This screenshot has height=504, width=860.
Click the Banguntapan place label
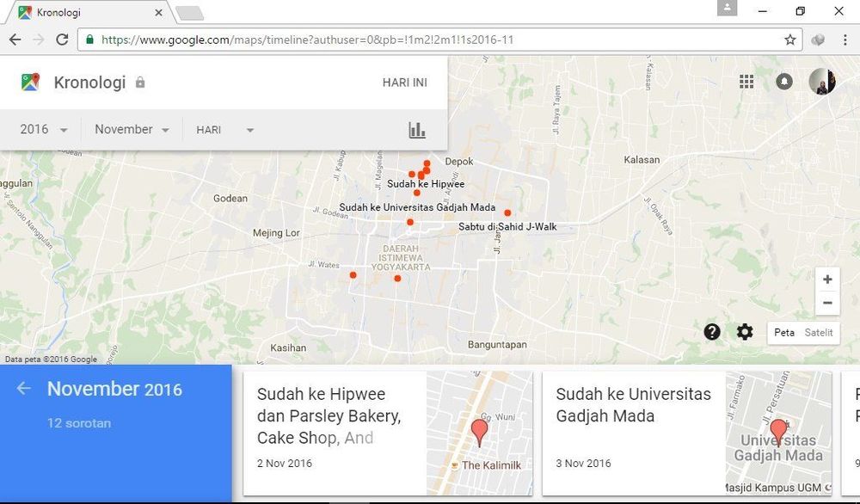point(497,344)
